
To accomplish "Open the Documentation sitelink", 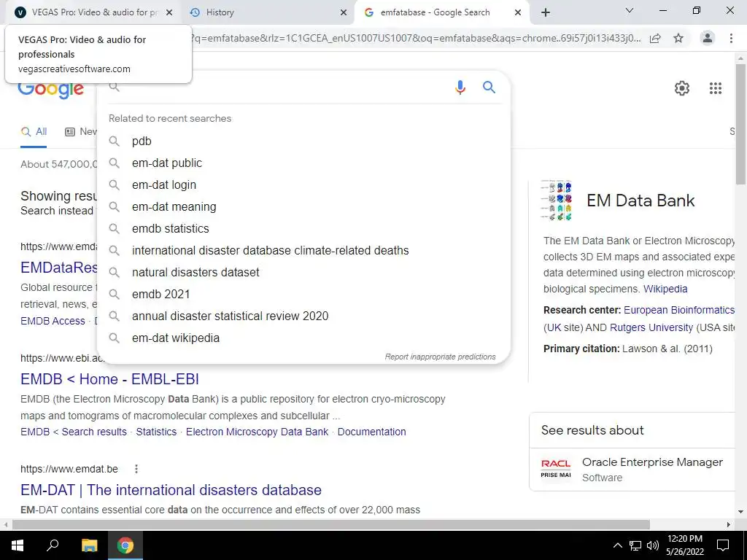I will (x=371, y=432).
